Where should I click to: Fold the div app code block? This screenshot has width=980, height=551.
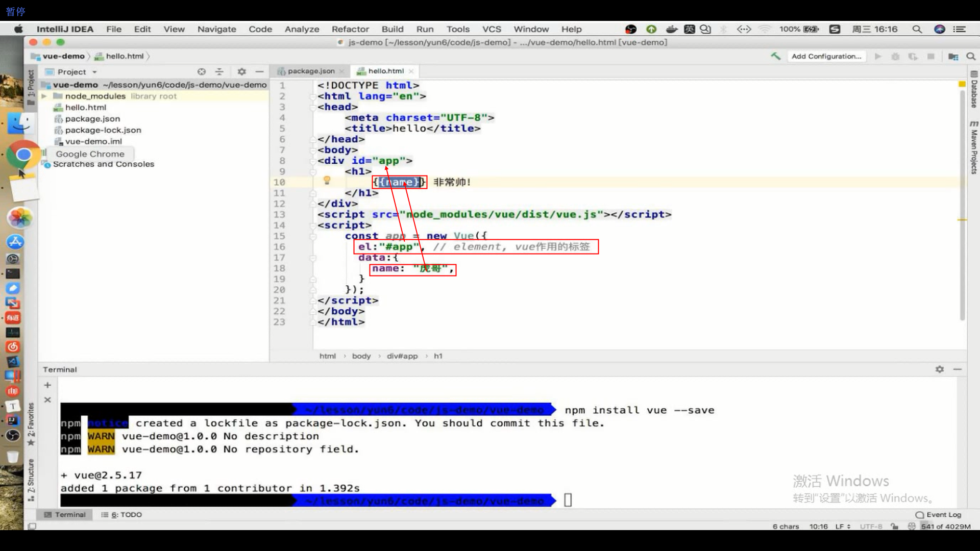click(x=312, y=161)
